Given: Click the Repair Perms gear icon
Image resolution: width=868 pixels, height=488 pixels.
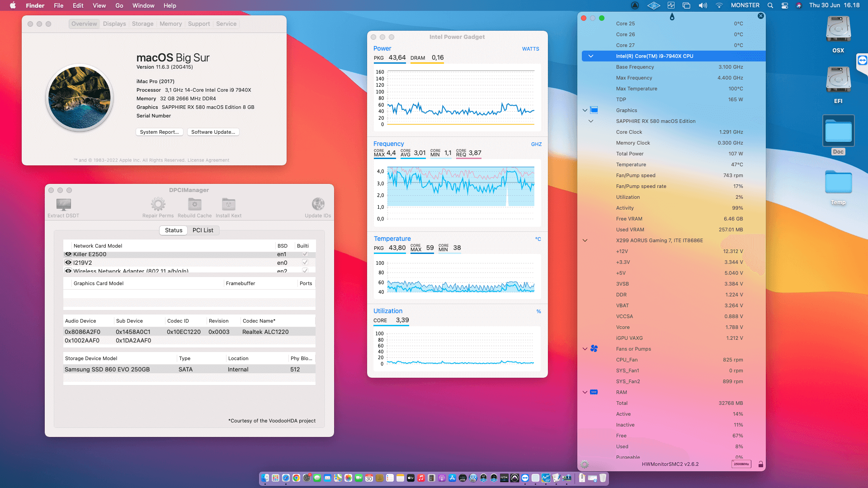Looking at the screenshot, I should coord(158,204).
